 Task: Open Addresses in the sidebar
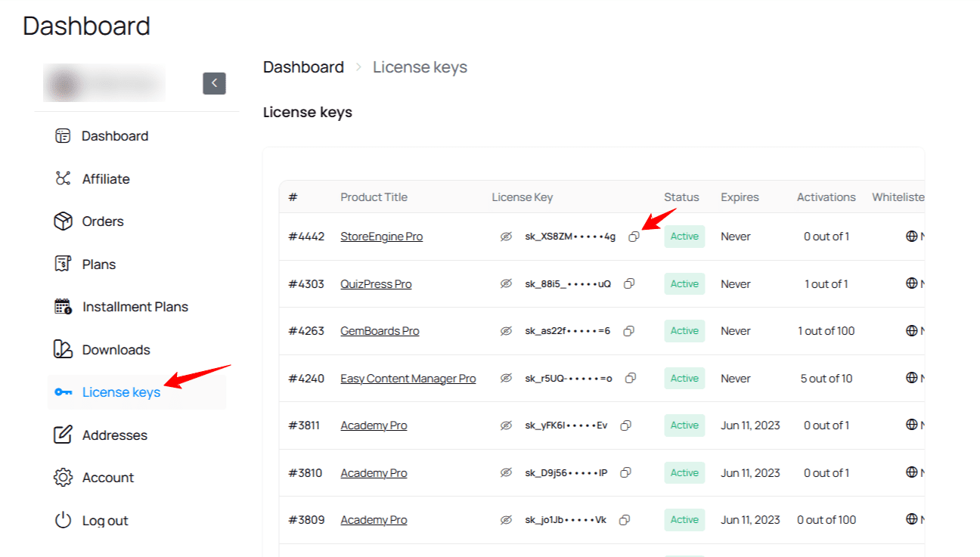[x=115, y=435]
